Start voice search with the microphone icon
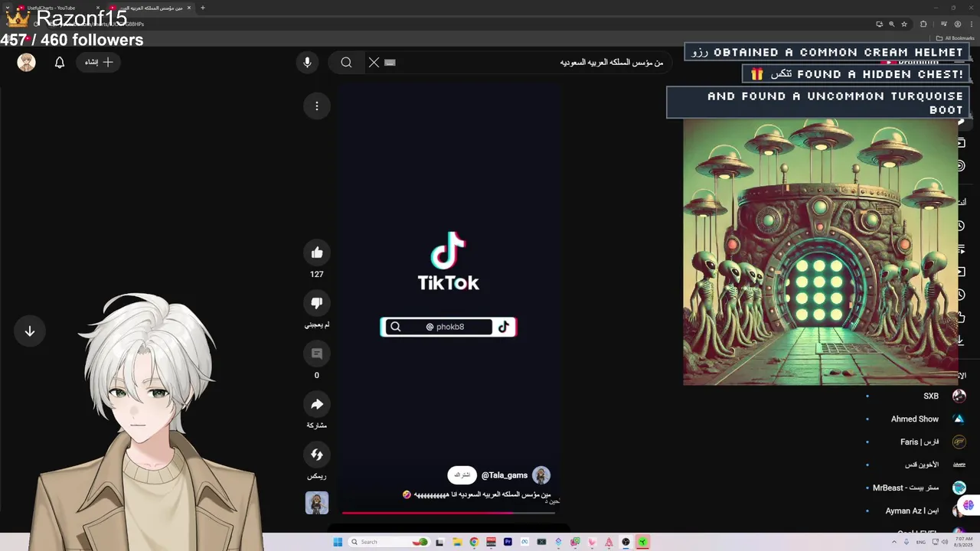The height and width of the screenshot is (551, 980). (x=307, y=62)
